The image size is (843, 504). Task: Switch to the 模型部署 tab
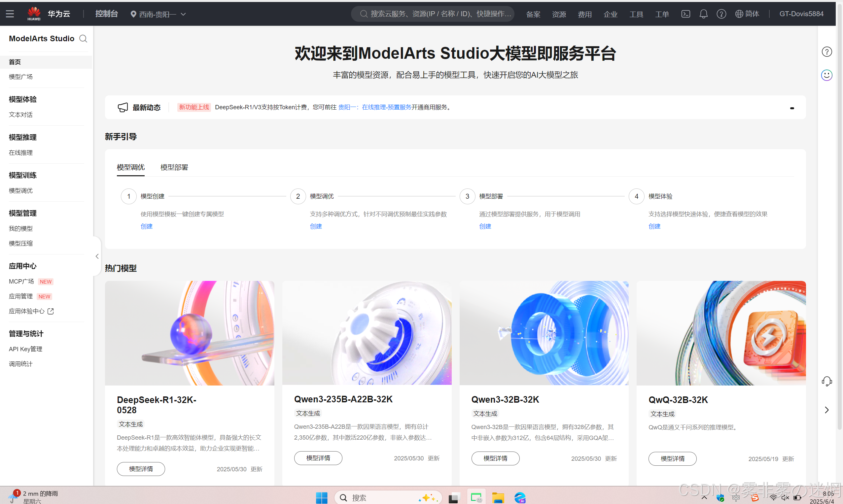tap(174, 167)
